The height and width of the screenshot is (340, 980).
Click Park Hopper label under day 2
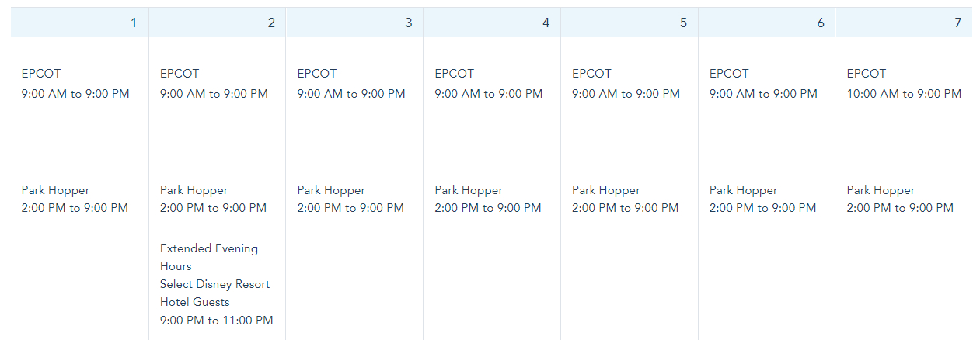click(194, 190)
